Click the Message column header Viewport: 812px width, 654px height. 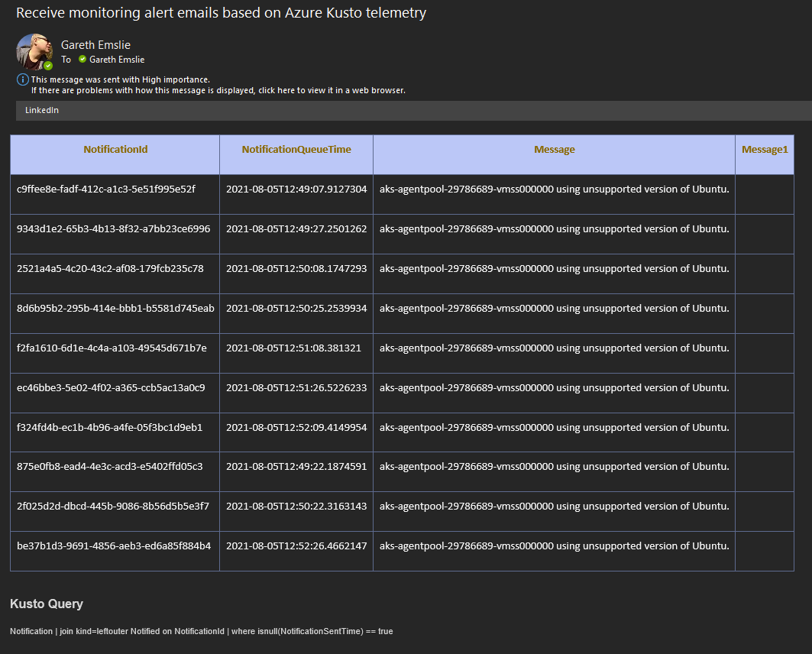tap(554, 149)
